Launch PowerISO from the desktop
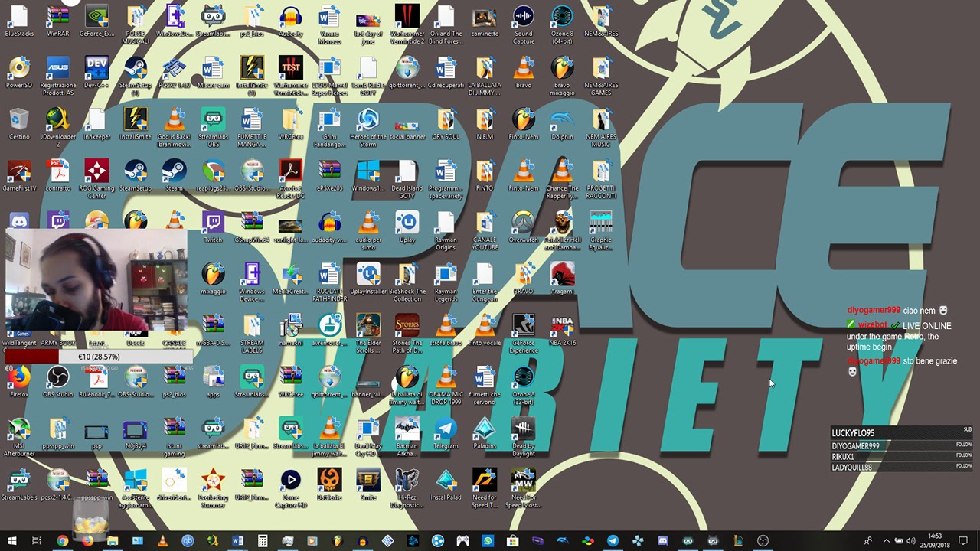The image size is (980, 551). coord(19,73)
